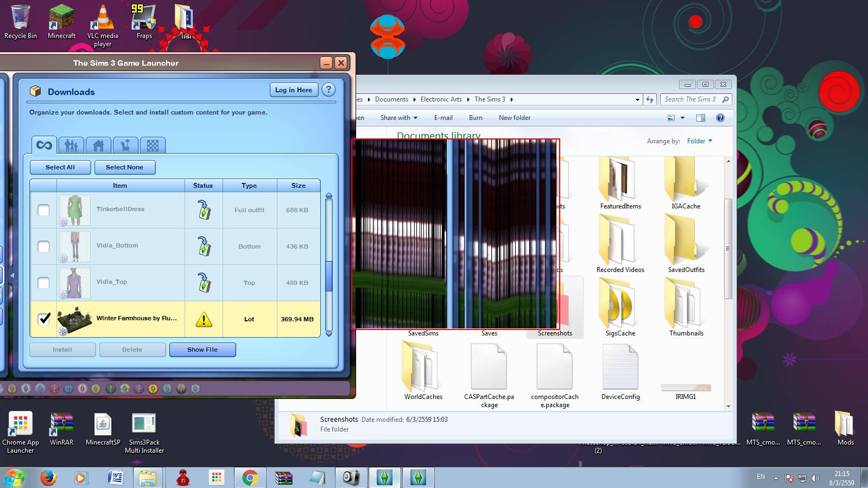Viewport: 868px width, 488px height.
Task: Select the SavedOutfits folder
Action: pos(686,243)
